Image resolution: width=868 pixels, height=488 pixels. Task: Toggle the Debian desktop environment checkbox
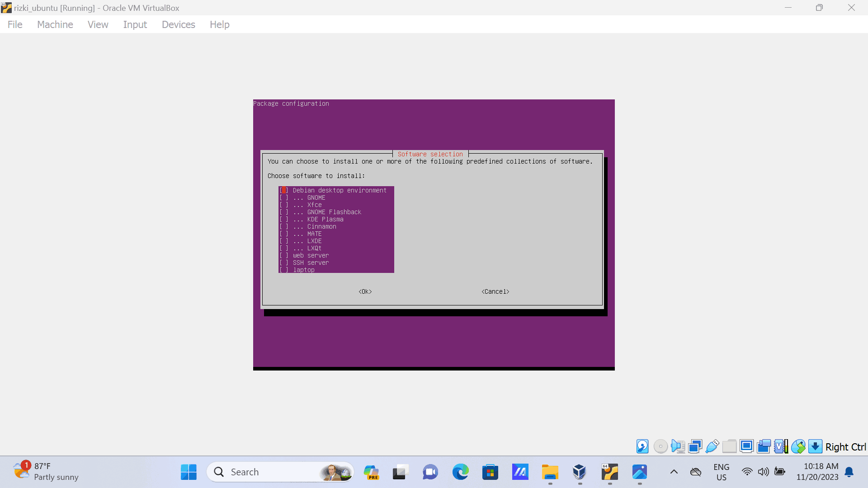[284, 190]
